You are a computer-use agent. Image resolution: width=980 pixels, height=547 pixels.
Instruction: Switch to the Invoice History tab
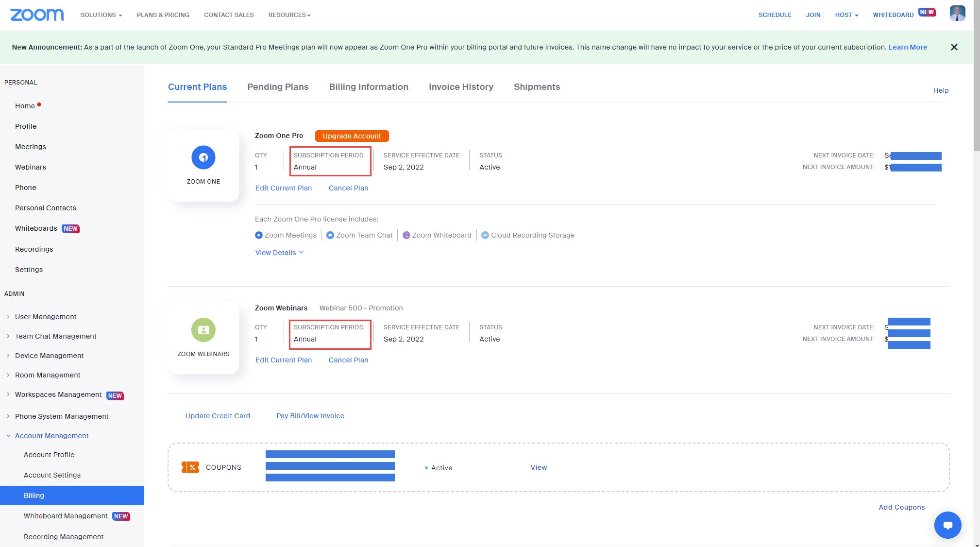[460, 87]
